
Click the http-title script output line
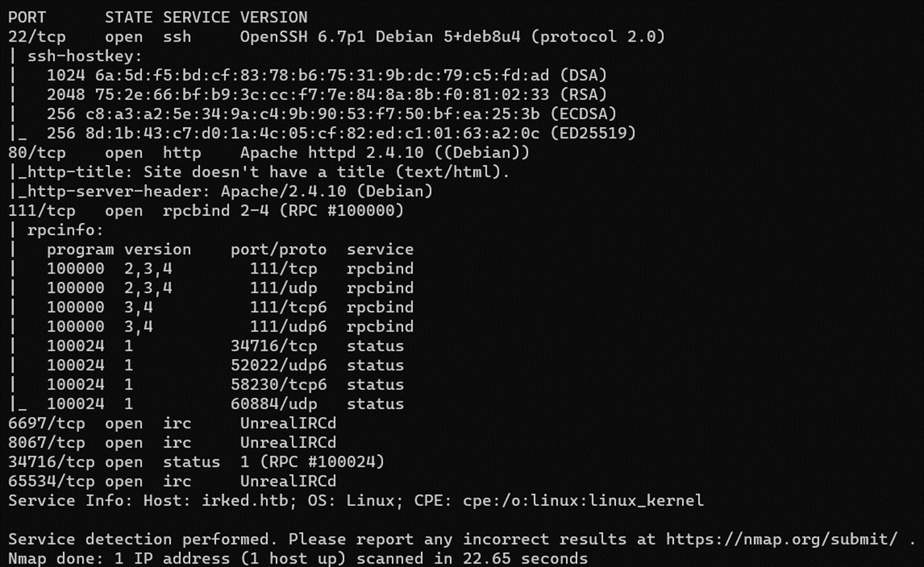[x=259, y=172]
